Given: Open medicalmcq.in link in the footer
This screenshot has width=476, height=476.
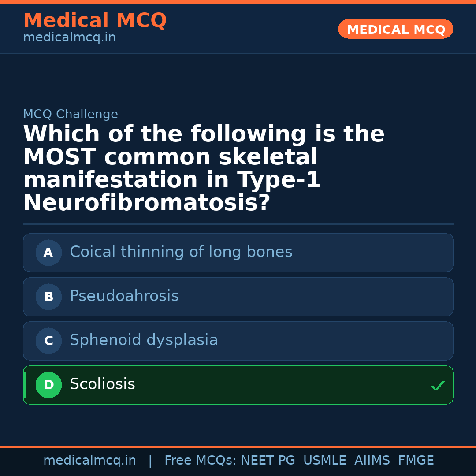Looking at the screenshot, I should (89, 461).
